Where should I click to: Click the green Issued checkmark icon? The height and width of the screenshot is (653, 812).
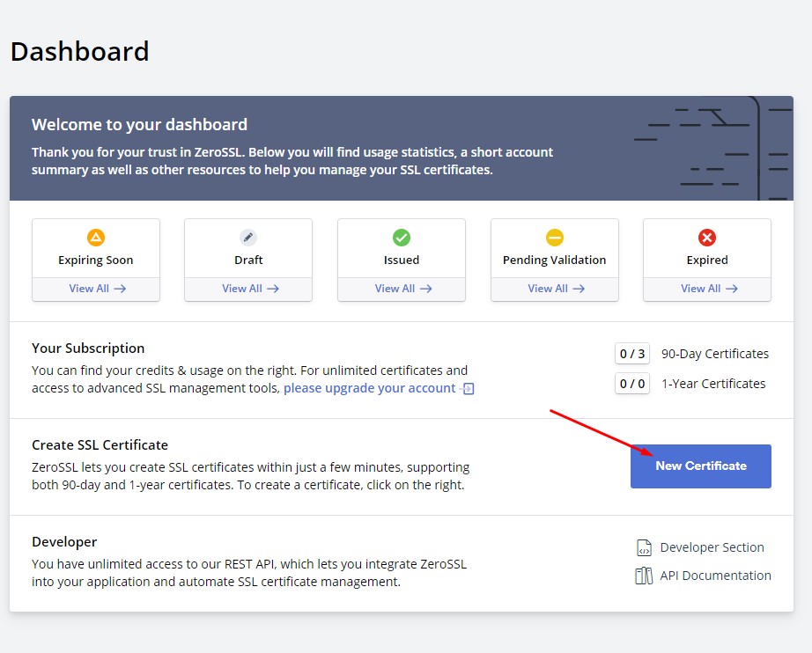[x=402, y=238]
